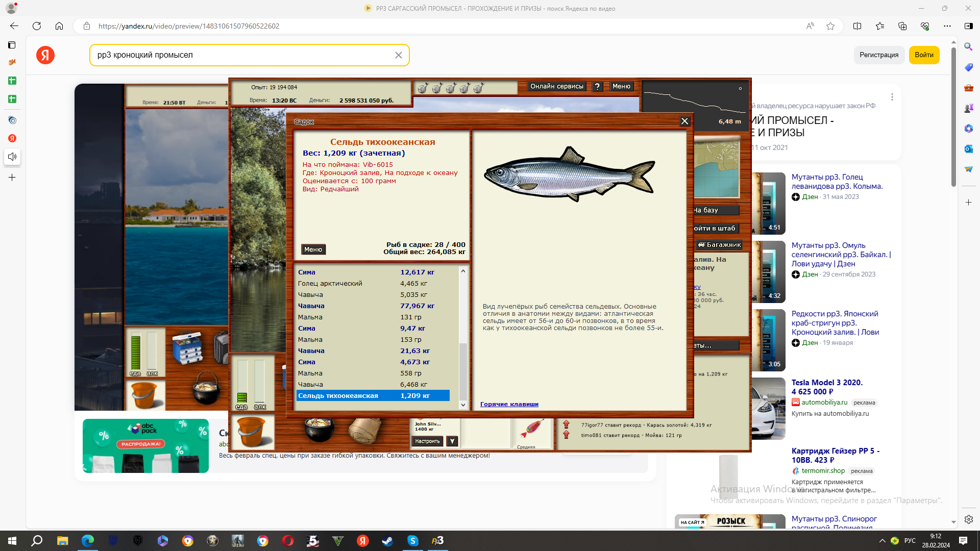Select the red spoon lure icon
This screenshot has height=551, width=980.
pyautogui.click(x=532, y=429)
